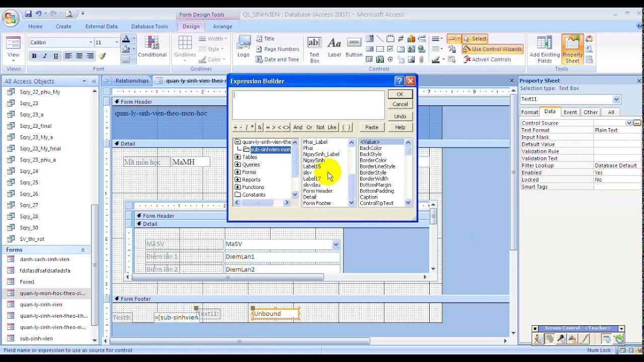This screenshot has height=362, width=644.
Task: Select the Unbound text box in Form Footer
Action: (x=275, y=314)
